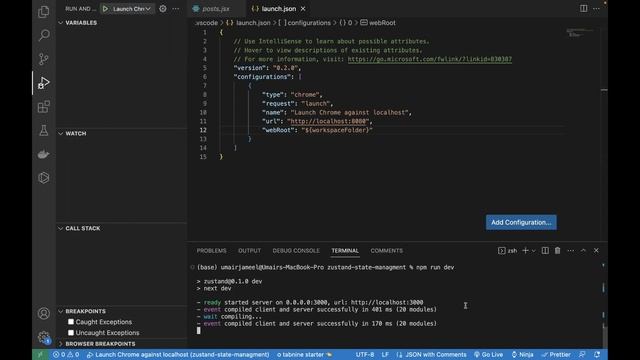
Task: Select the Run and Debug activity icon
Action: point(43,83)
